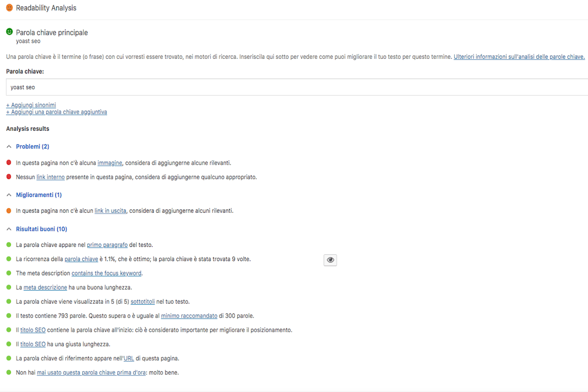Image resolution: width=588 pixels, height=392 pixels.
Task: Open the URL link in results
Action: pos(129,358)
